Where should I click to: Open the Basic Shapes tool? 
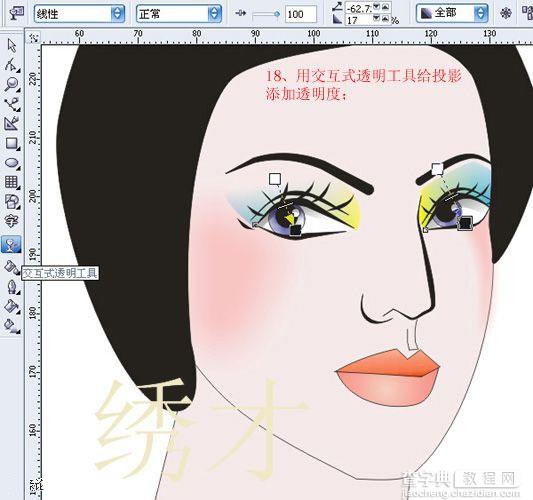[12, 202]
